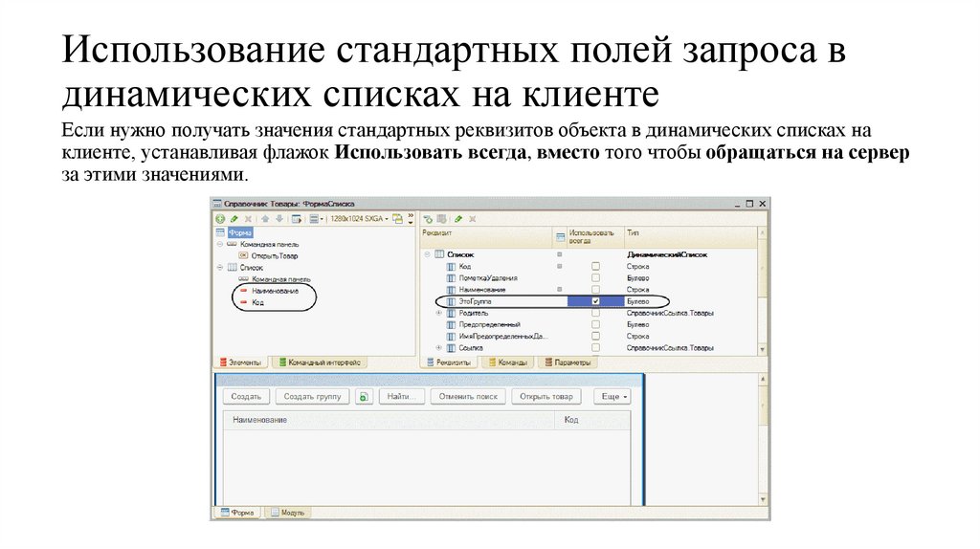Expand the toolbar overflow chevron in elements pane

point(411,219)
